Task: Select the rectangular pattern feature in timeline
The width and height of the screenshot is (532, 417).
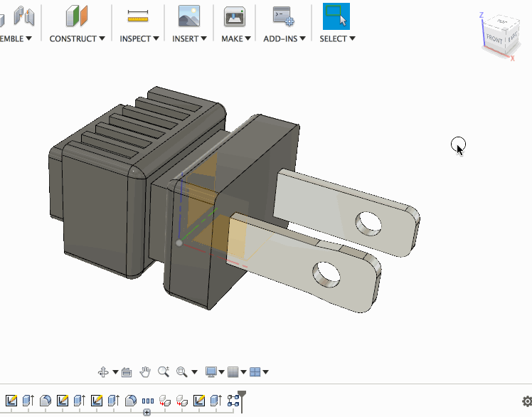Action: pos(148,401)
